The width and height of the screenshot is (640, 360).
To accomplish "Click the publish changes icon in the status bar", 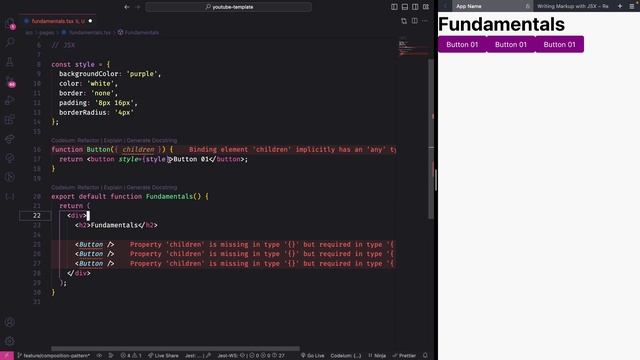I will point(111,356).
